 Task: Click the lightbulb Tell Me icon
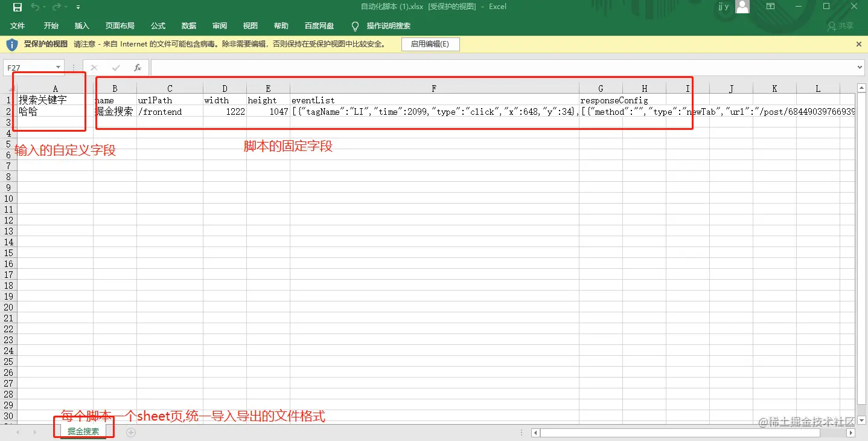[355, 26]
